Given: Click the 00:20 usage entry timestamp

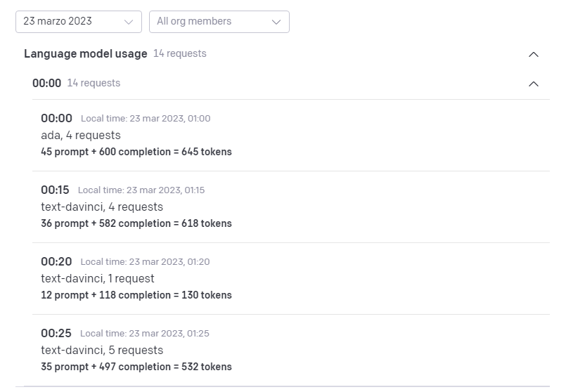Looking at the screenshot, I should coord(56,261).
